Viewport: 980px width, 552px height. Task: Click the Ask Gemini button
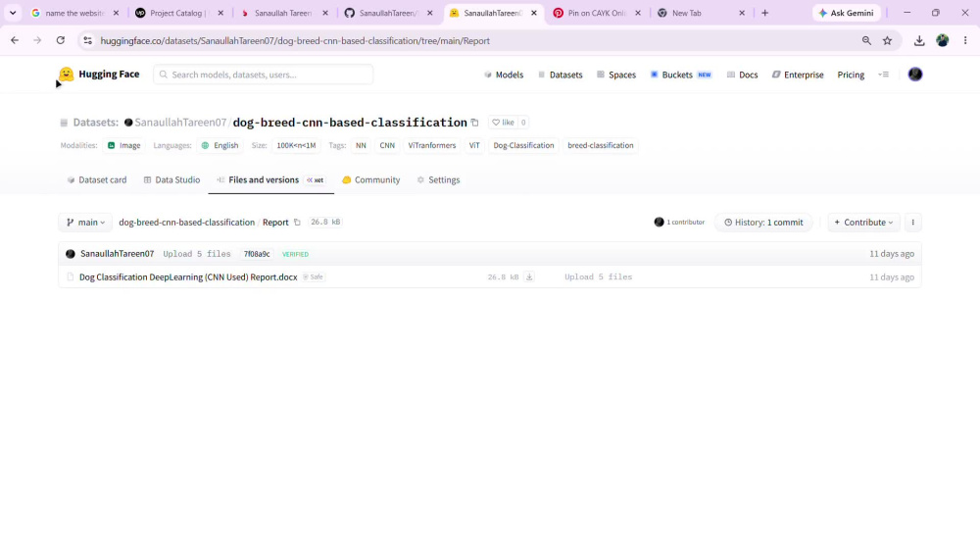click(847, 13)
